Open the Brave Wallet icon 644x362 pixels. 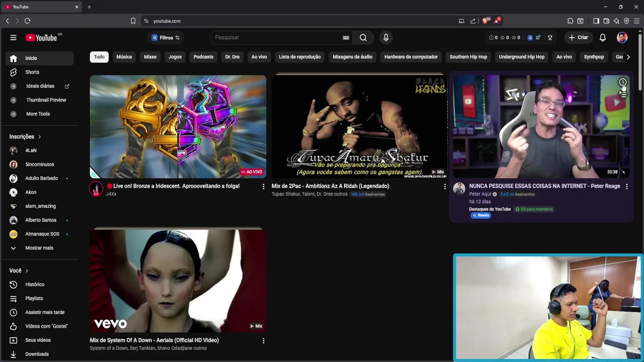point(606,21)
